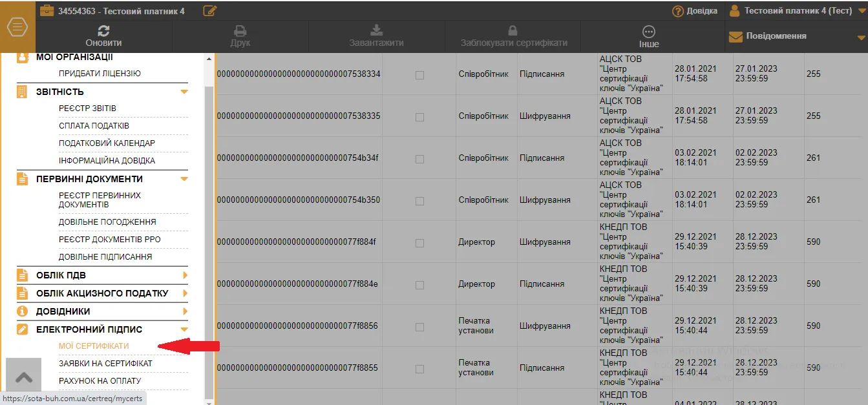This screenshot has width=868, height=405.
Task: Click the Придбати ліцензію link
Action: [100, 74]
